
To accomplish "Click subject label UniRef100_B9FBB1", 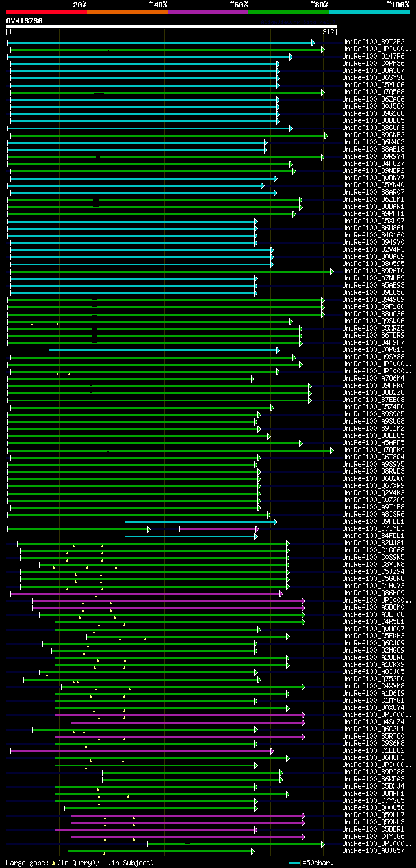I will (x=374, y=522).
